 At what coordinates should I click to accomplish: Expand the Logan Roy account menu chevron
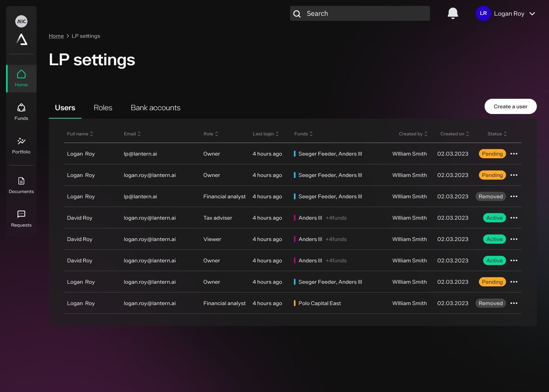[x=532, y=14]
